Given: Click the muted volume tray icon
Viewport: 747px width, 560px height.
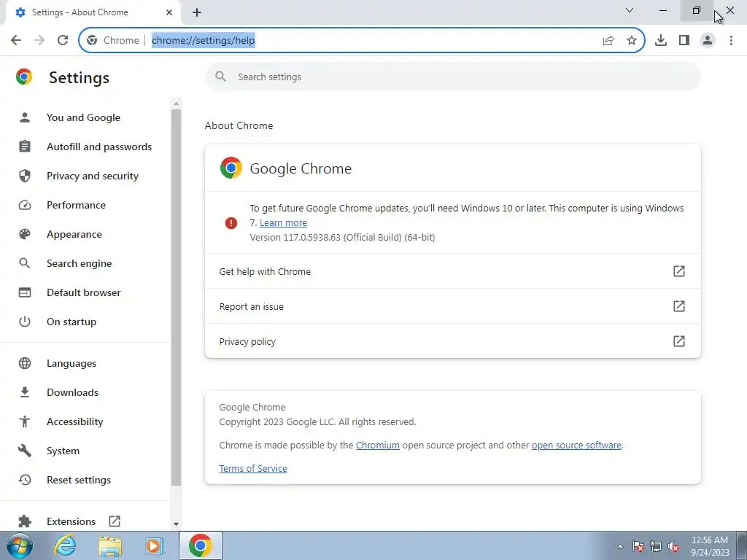Looking at the screenshot, I should pos(673,547).
